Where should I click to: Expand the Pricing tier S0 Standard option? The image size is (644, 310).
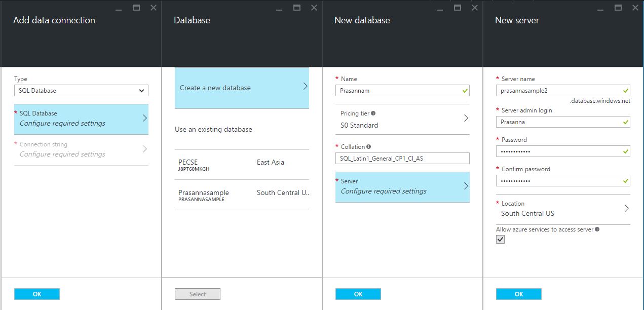tap(402, 120)
